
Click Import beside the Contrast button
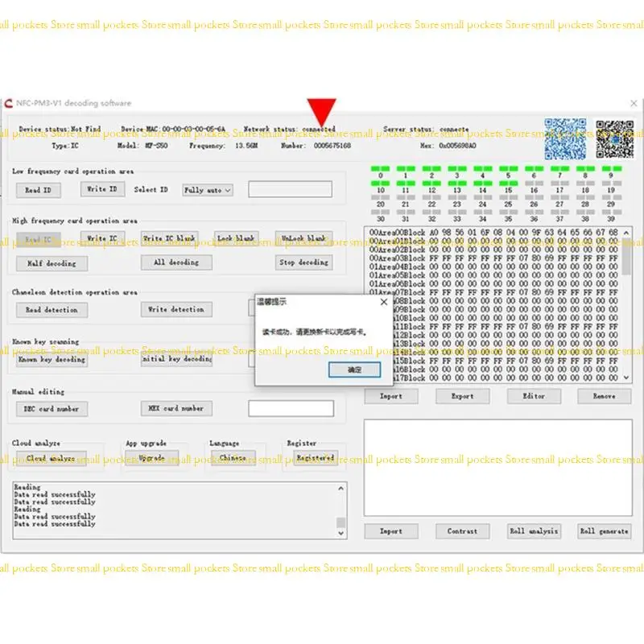point(391,531)
